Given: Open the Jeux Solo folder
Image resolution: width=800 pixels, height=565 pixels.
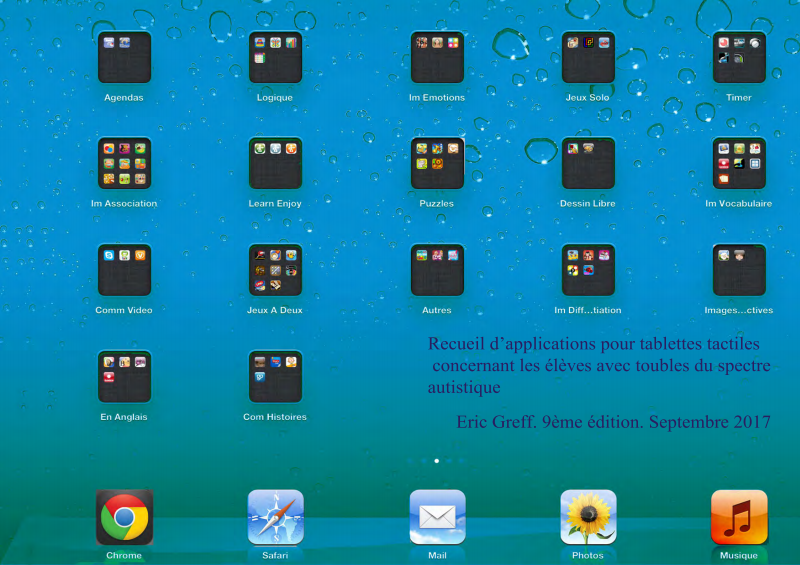Looking at the screenshot, I should click(x=588, y=57).
